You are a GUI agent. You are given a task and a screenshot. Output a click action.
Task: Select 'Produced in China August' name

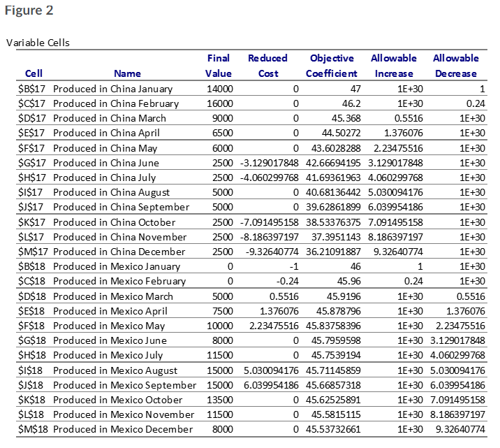pos(111,192)
